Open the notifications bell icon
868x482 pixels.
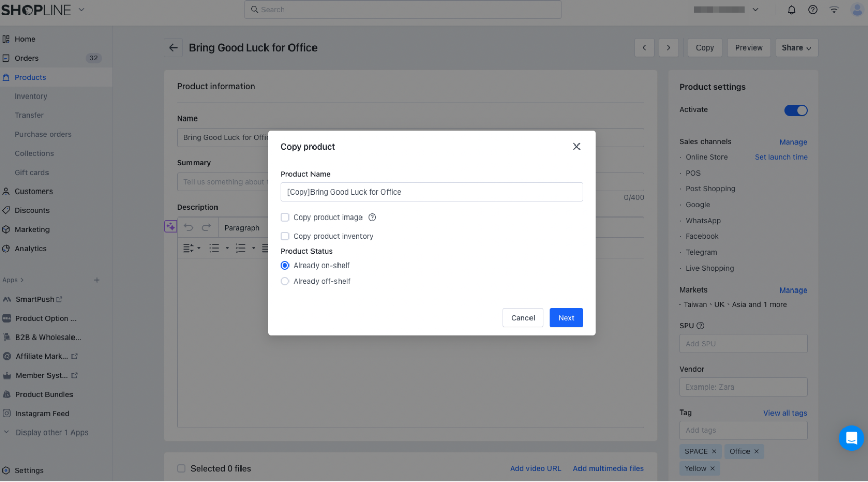pos(792,9)
